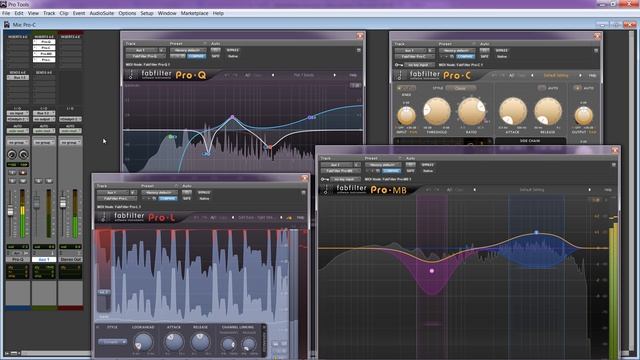Open the Setup menu

[x=147, y=13]
